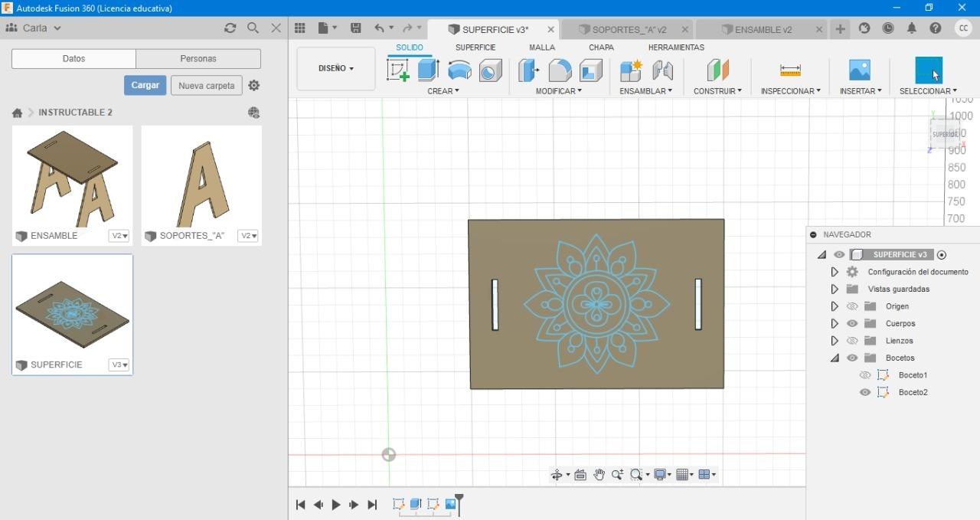Image resolution: width=980 pixels, height=520 pixels.
Task: Switch to the SUPERFICIE toolbar tab
Action: tap(475, 47)
